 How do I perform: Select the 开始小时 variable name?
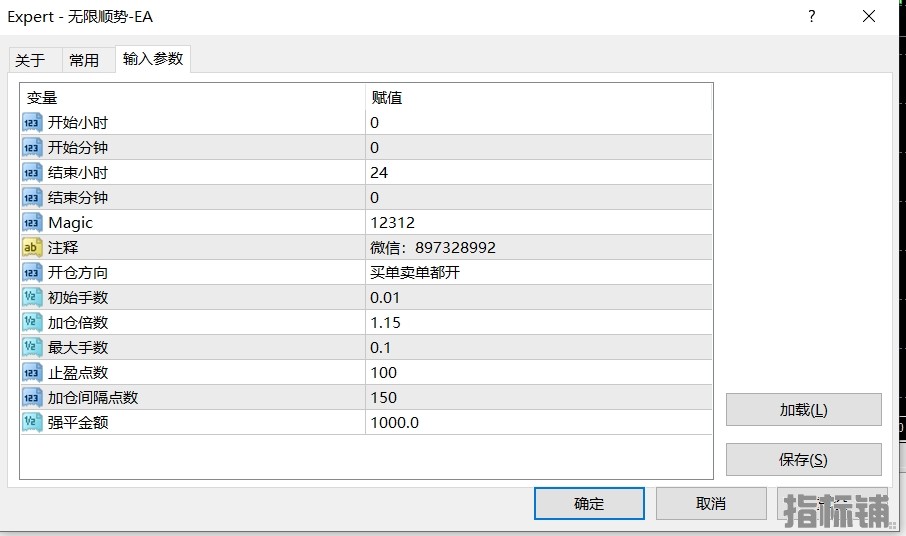[x=78, y=122]
